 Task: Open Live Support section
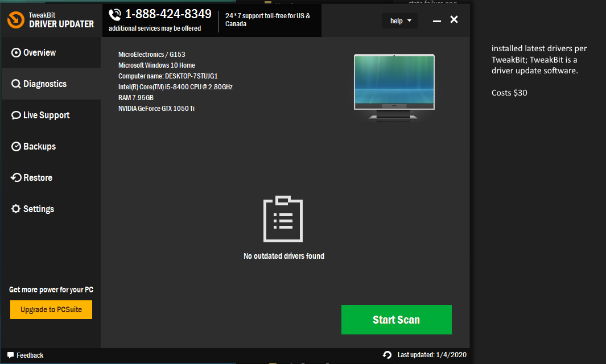[51, 115]
